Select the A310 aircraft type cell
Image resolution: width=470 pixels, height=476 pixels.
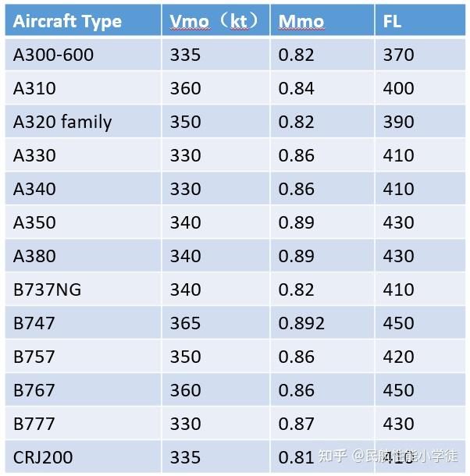click(35, 89)
